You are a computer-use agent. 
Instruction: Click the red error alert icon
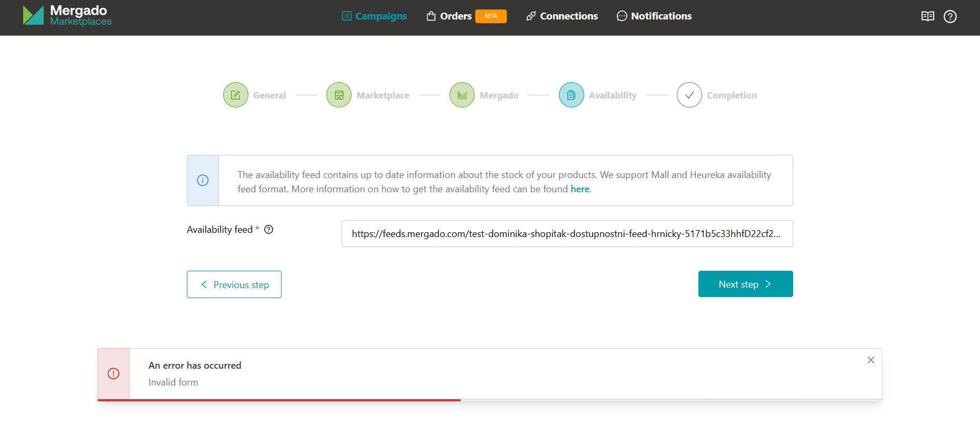coord(114,373)
